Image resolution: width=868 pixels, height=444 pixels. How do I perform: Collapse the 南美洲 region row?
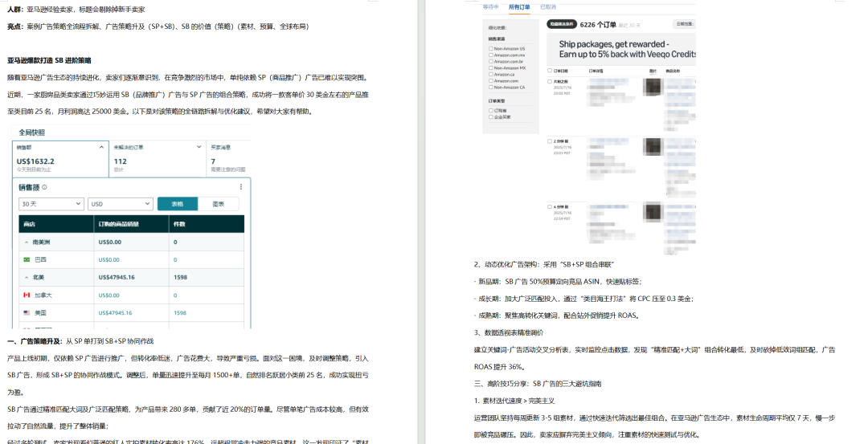pyautogui.click(x=27, y=242)
